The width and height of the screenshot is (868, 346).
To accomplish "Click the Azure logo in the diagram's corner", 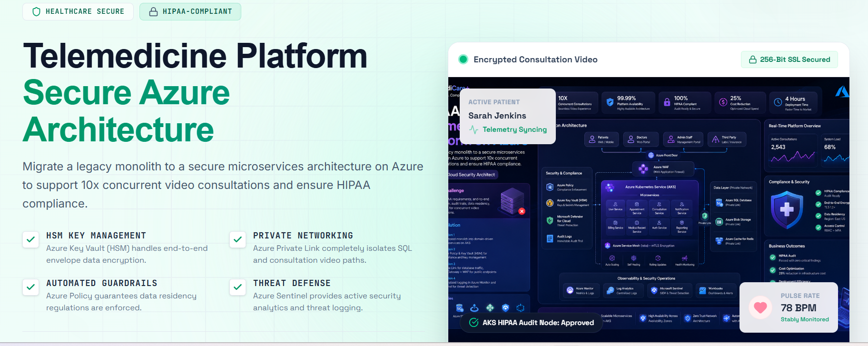I will 842,91.
